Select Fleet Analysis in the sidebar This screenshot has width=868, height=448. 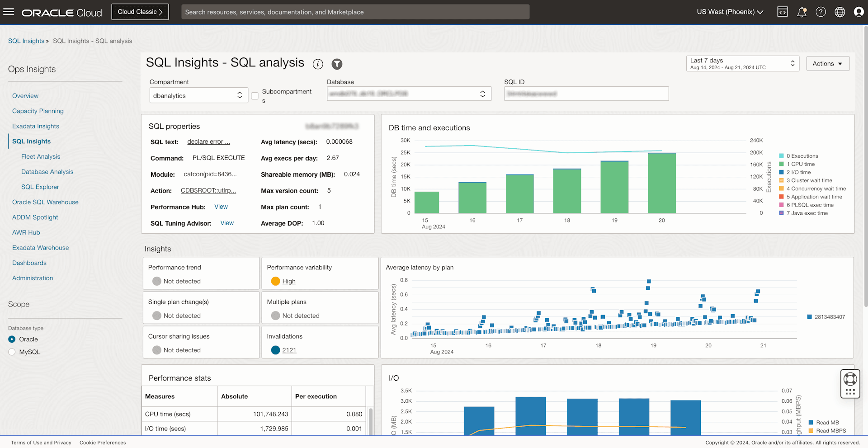coord(40,156)
